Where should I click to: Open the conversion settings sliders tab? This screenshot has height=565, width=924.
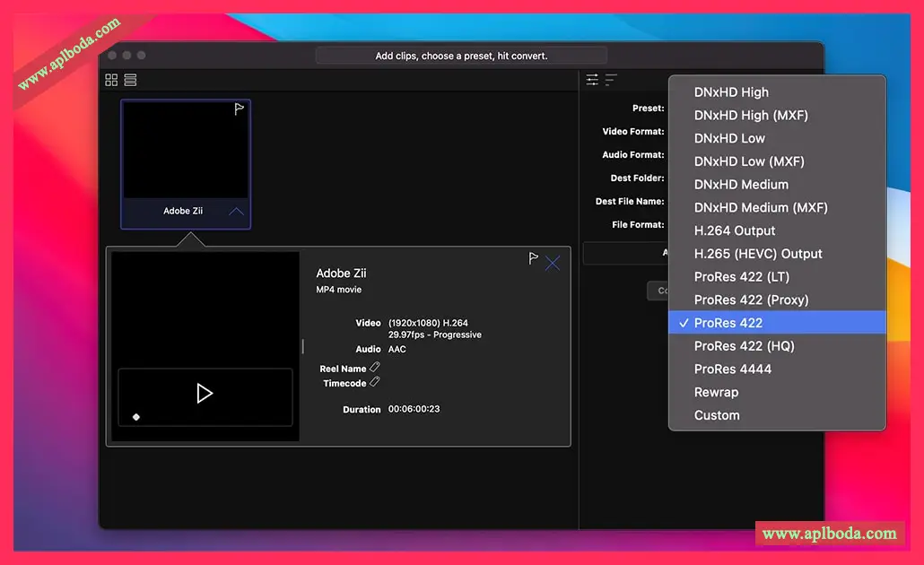(x=592, y=80)
